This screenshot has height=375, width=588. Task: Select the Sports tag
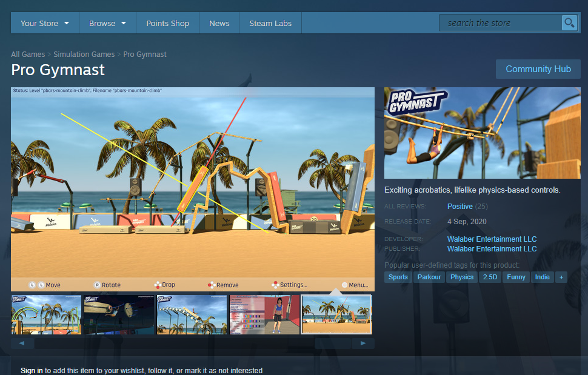[398, 277]
